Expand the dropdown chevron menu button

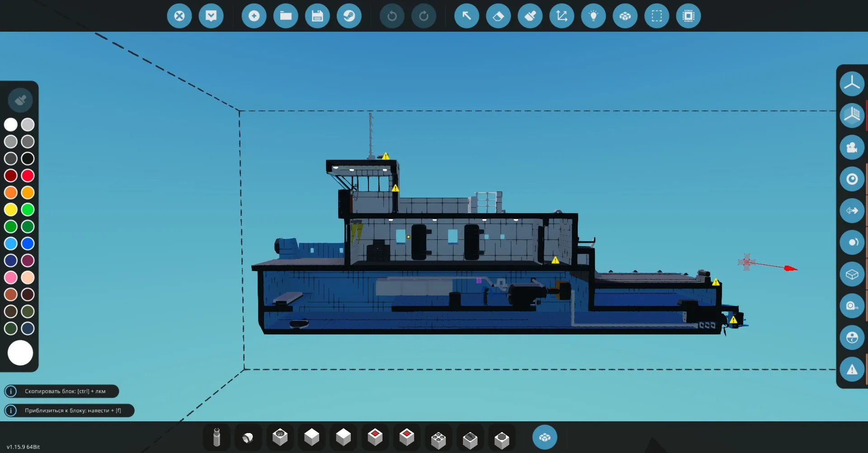[211, 16]
